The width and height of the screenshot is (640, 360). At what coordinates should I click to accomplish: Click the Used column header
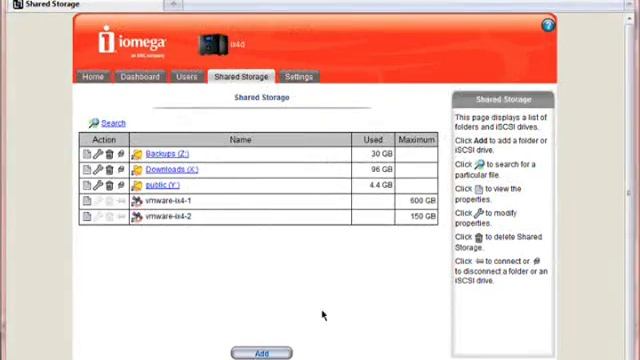373,140
